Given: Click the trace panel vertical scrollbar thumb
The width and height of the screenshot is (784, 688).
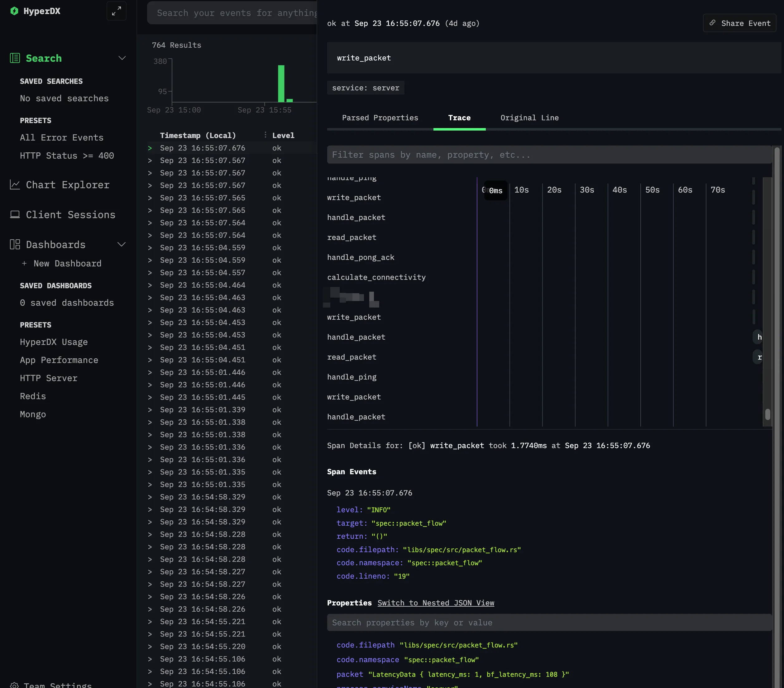Looking at the screenshot, I should coord(767,414).
